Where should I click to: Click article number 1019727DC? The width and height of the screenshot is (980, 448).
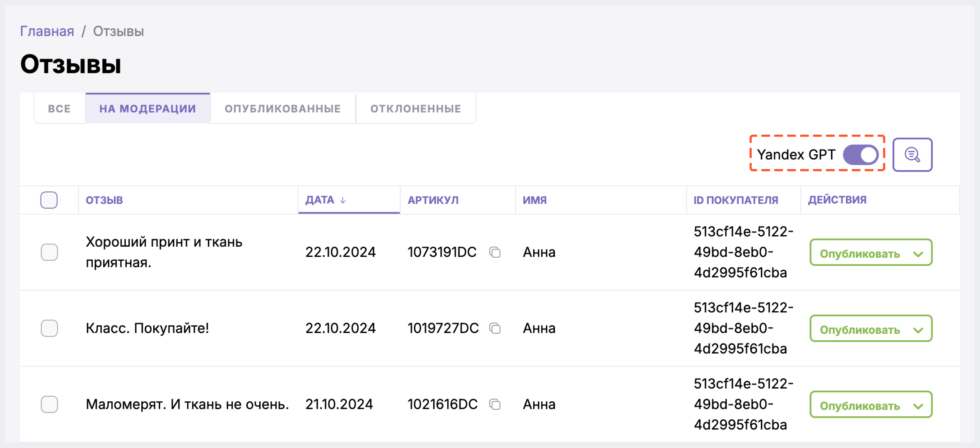443,328
